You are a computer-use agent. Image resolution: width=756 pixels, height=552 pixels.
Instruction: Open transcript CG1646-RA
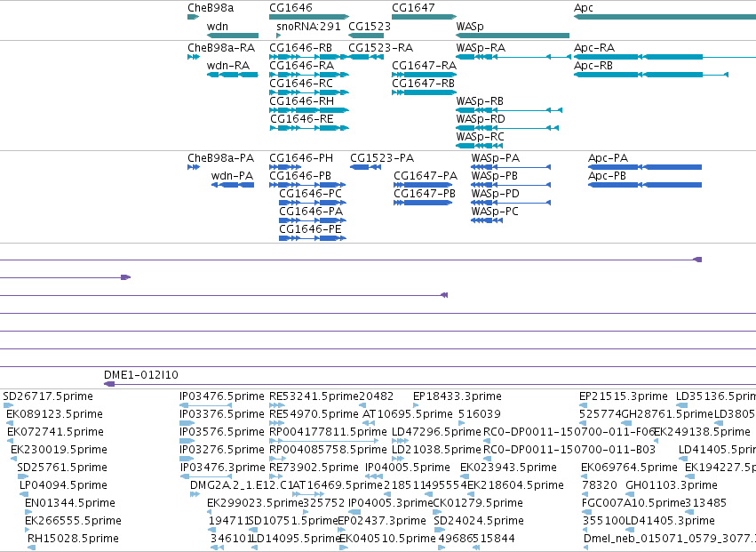pyautogui.click(x=309, y=75)
